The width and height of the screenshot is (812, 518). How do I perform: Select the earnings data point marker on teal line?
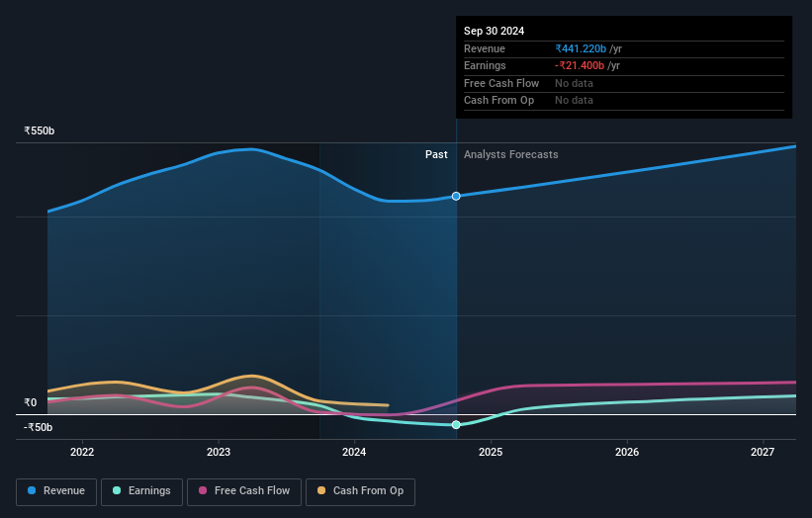(456, 425)
